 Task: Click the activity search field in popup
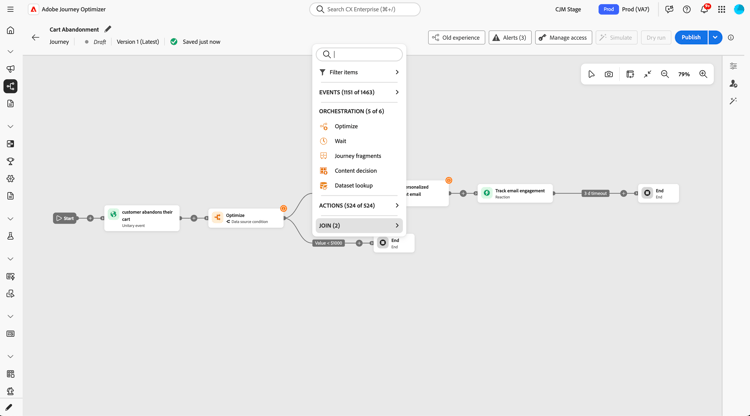[x=359, y=54]
